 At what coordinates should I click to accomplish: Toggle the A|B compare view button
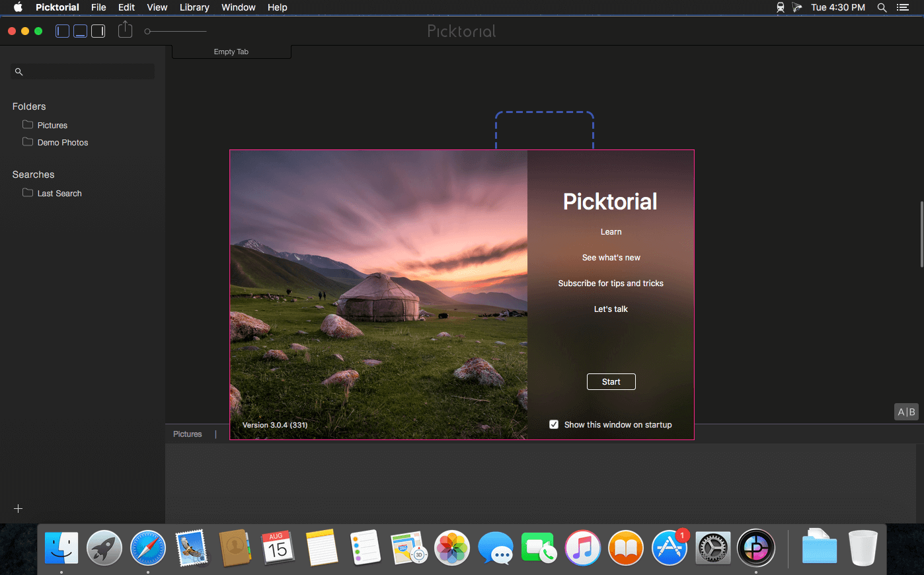(906, 412)
